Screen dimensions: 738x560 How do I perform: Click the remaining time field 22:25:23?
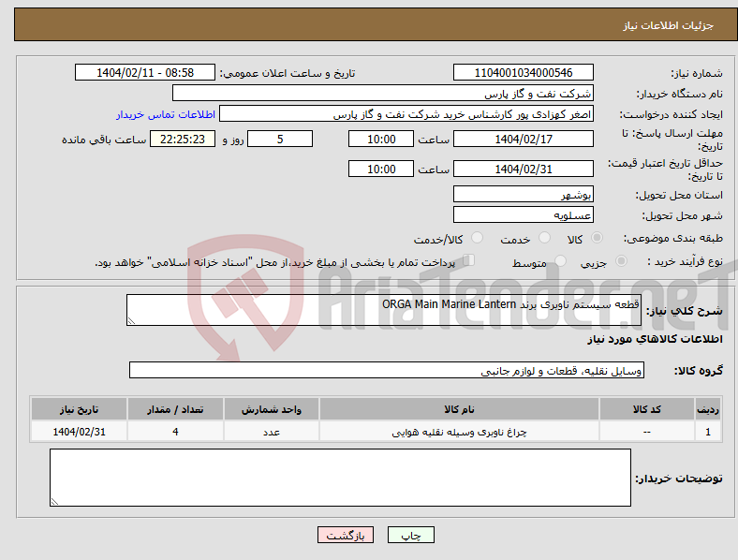tap(183, 139)
